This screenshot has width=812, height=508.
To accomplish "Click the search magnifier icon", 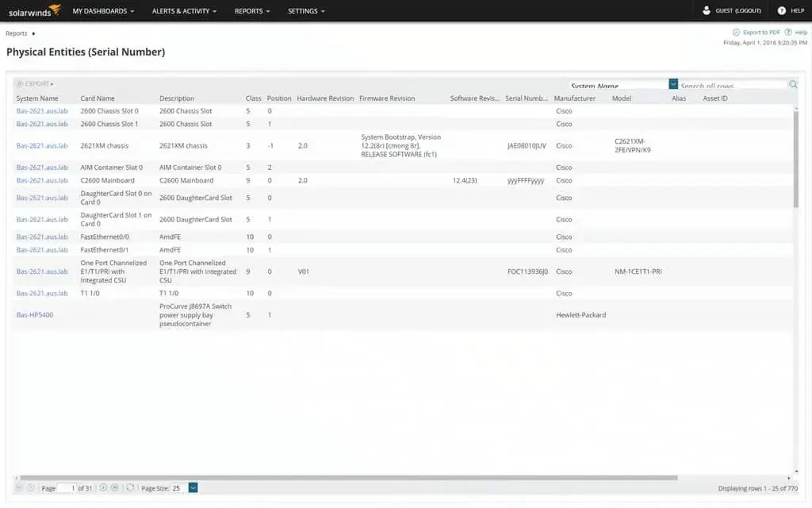I will pos(793,84).
